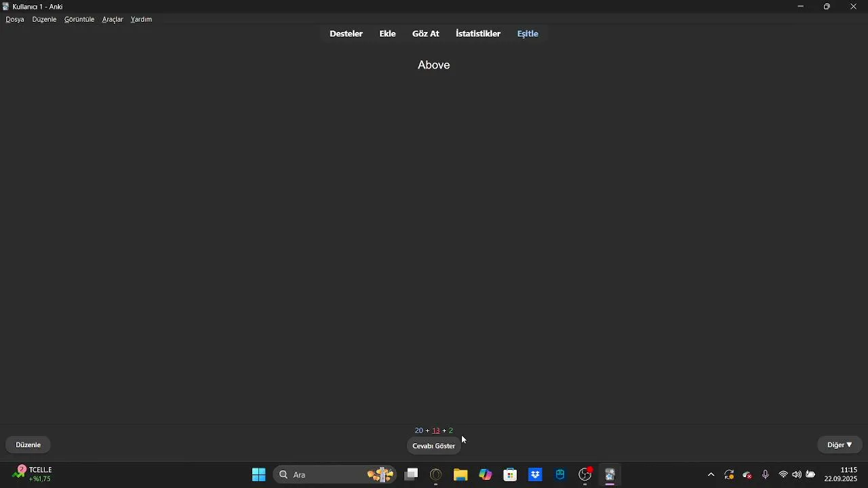The image size is (868, 488).
Task: Close the Anki window
Action: 854,7
